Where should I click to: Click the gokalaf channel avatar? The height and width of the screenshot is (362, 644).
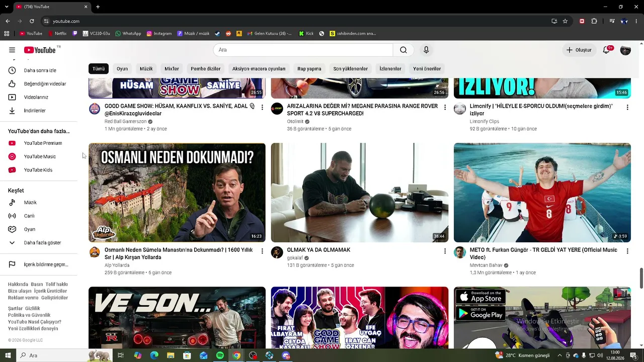pyautogui.click(x=277, y=252)
